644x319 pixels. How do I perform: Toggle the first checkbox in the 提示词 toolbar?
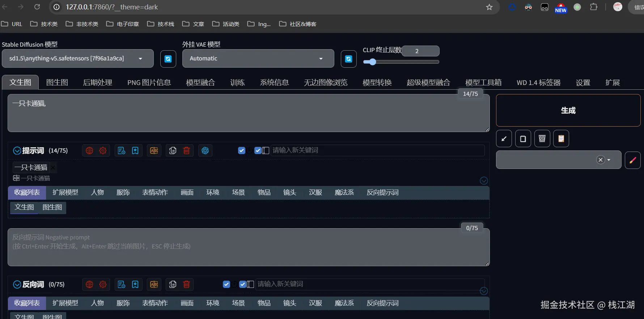coord(242,150)
